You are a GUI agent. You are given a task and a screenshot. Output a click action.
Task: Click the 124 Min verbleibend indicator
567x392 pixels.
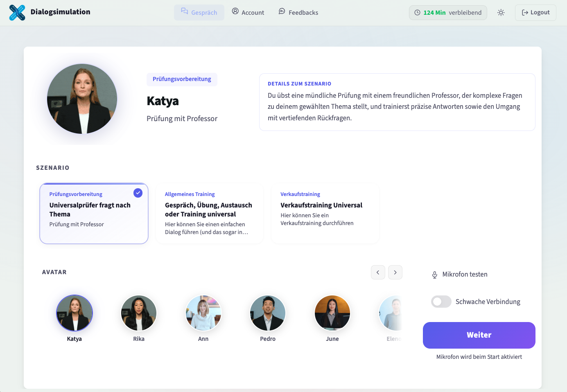tap(448, 13)
